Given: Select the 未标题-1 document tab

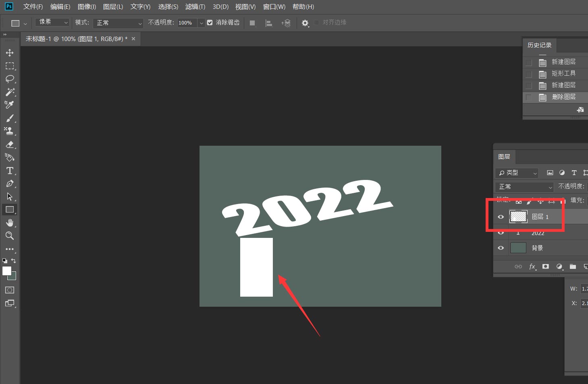Looking at the screenshot, I should tap(77, 39).
